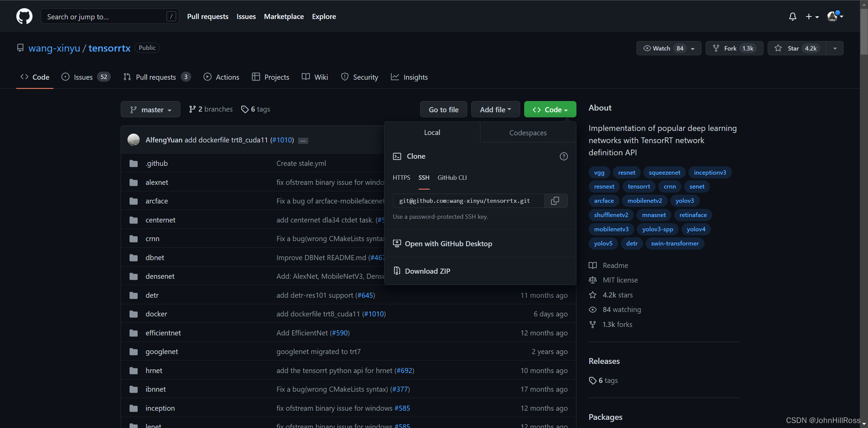Image resolution: width=868 pixels, height=428 pixels.
Task: Click the repository icon before wang-xinyu
Action: click(x=20, y=47)
